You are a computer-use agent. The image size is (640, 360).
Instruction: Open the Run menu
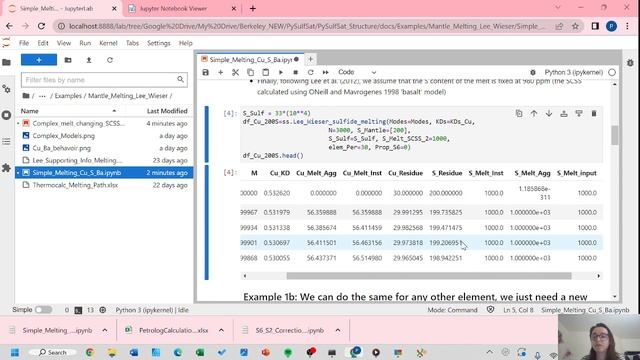pyautogui.click(x=85, y=43)
